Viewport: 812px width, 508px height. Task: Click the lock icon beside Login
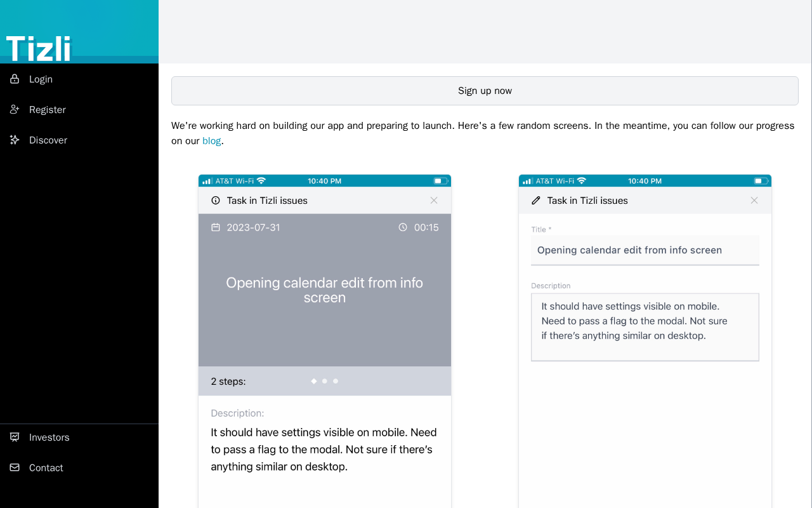(15, 79)
